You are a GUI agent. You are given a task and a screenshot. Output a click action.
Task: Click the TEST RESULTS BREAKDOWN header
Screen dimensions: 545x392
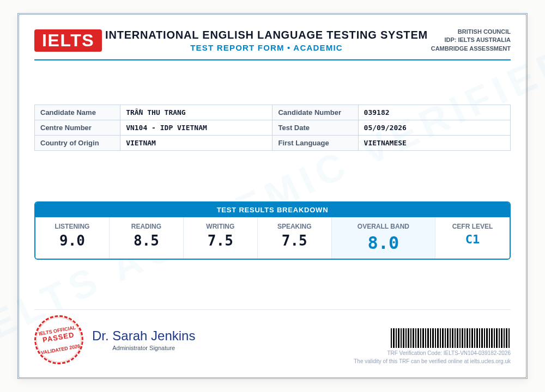(272, 210)
